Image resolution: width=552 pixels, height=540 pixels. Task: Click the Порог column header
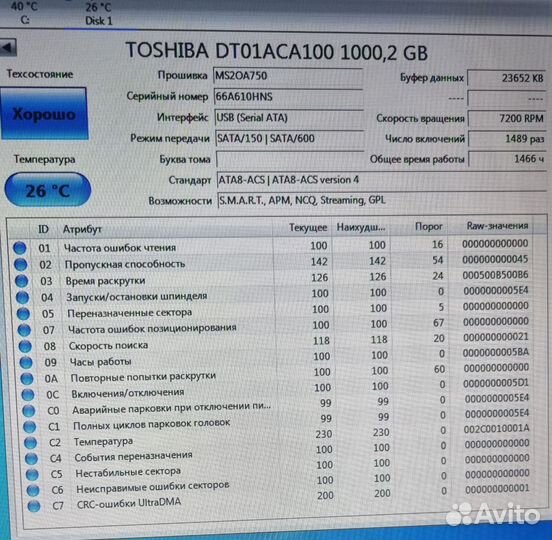pyautogui.click(x=429, y=226)
